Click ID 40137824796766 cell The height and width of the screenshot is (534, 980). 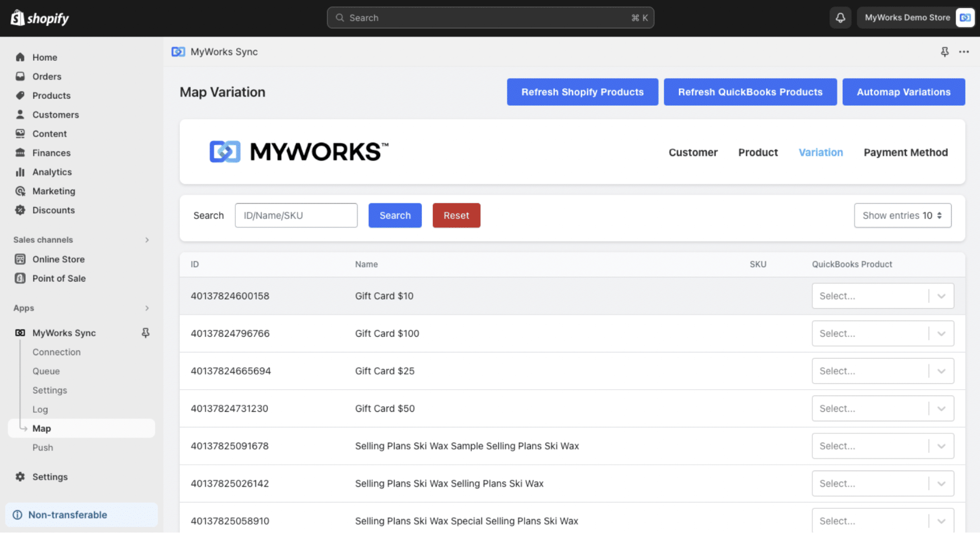[230, 333]
